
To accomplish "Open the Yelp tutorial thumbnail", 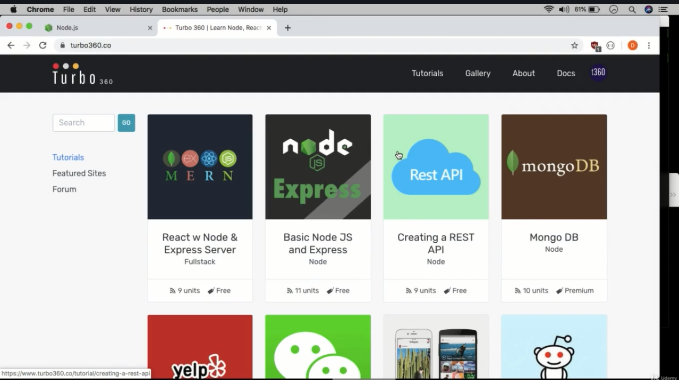I will (x=200, y=347).
